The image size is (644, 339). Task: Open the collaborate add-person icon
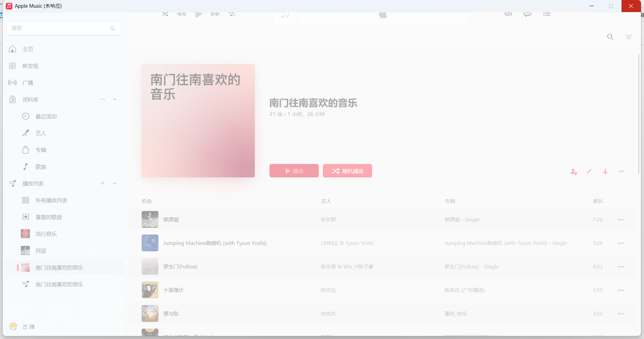(x=574, y=171)
